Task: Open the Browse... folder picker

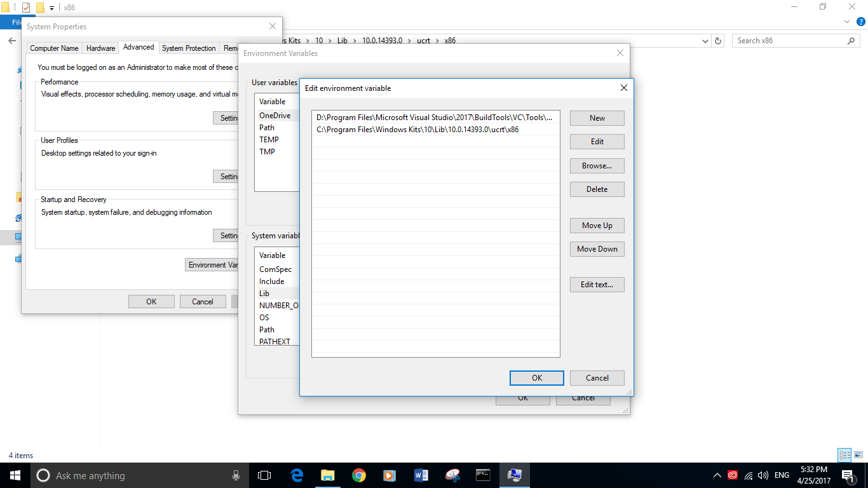Action: click(x=597, y=166)
